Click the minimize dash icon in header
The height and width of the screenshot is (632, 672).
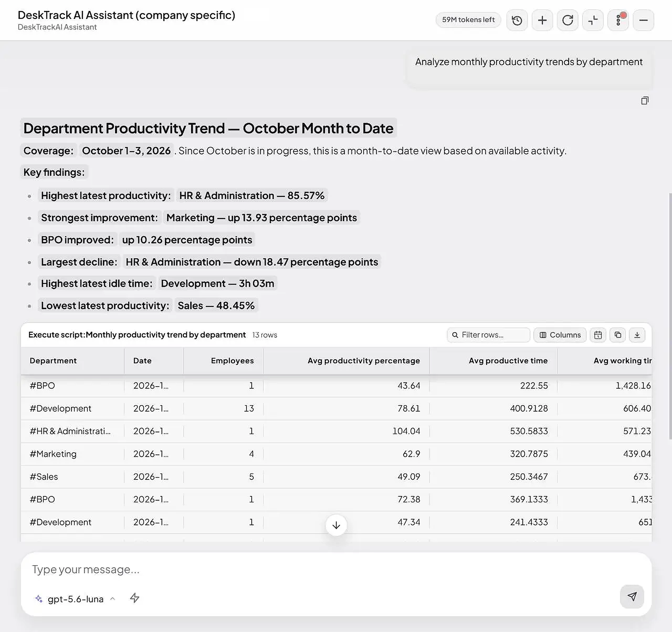[x=643, y=20]
